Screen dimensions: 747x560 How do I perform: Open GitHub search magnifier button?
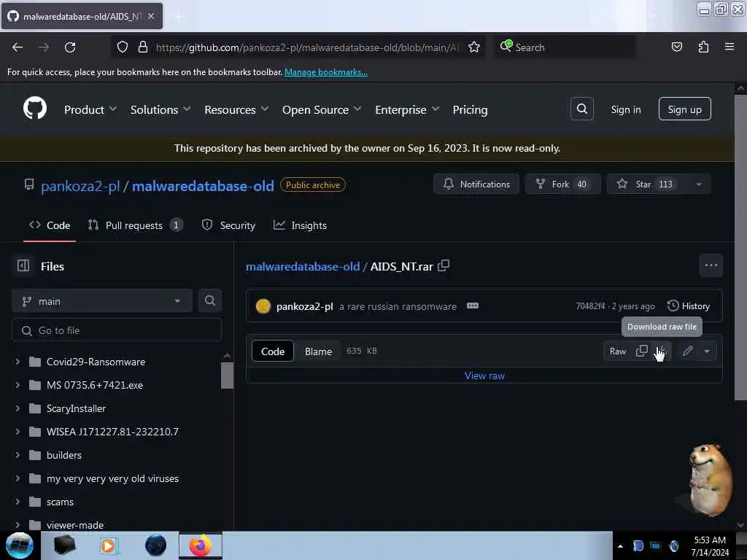click(581, 109)
